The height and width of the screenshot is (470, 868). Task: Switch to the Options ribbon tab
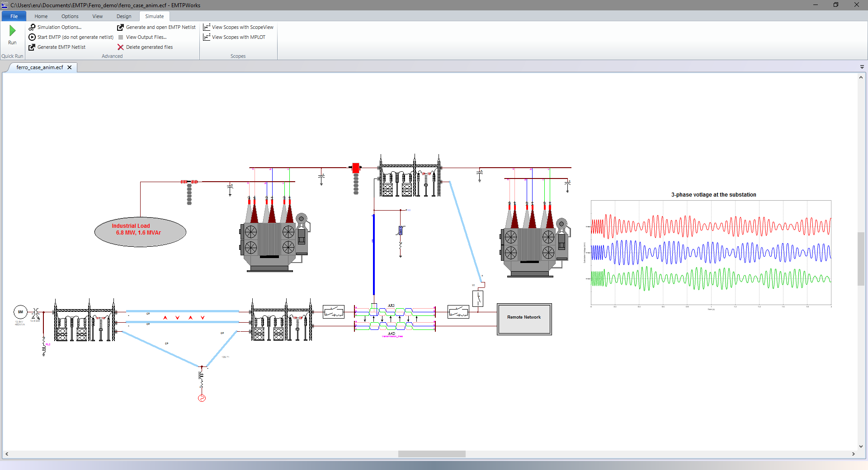tap(70, 16)
